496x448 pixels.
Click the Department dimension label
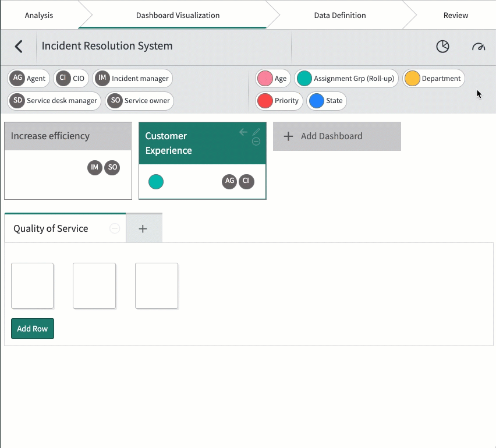point(441,78)
